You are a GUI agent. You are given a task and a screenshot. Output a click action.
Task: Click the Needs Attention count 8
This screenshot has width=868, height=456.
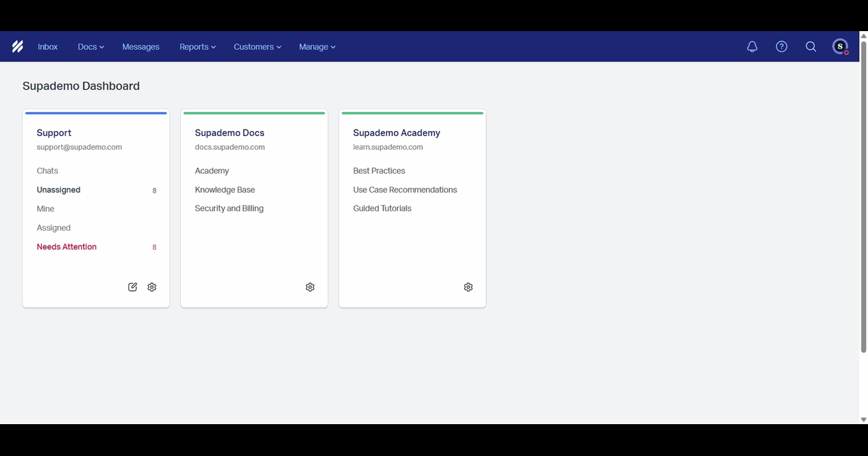pyautogui.click(x=154, y=248)
